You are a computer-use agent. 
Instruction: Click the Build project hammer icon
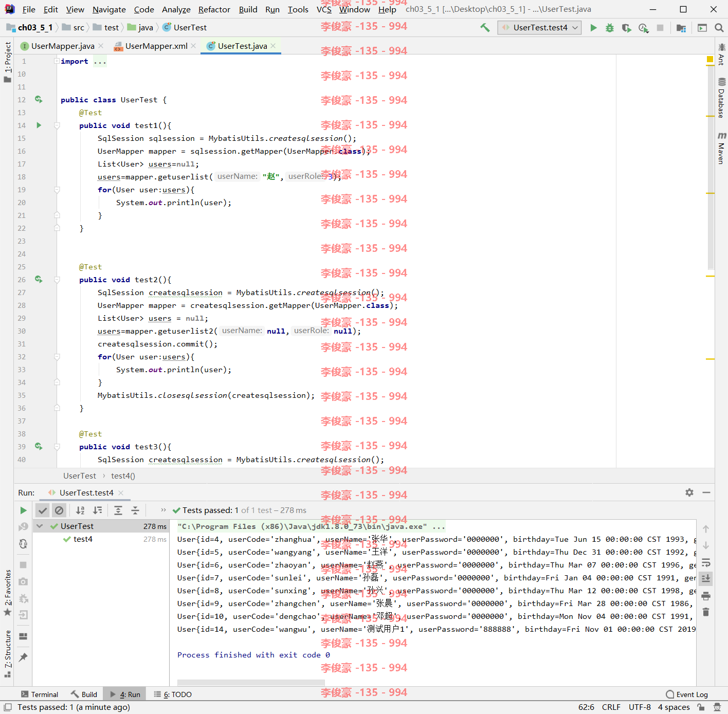tap(485, 28)
